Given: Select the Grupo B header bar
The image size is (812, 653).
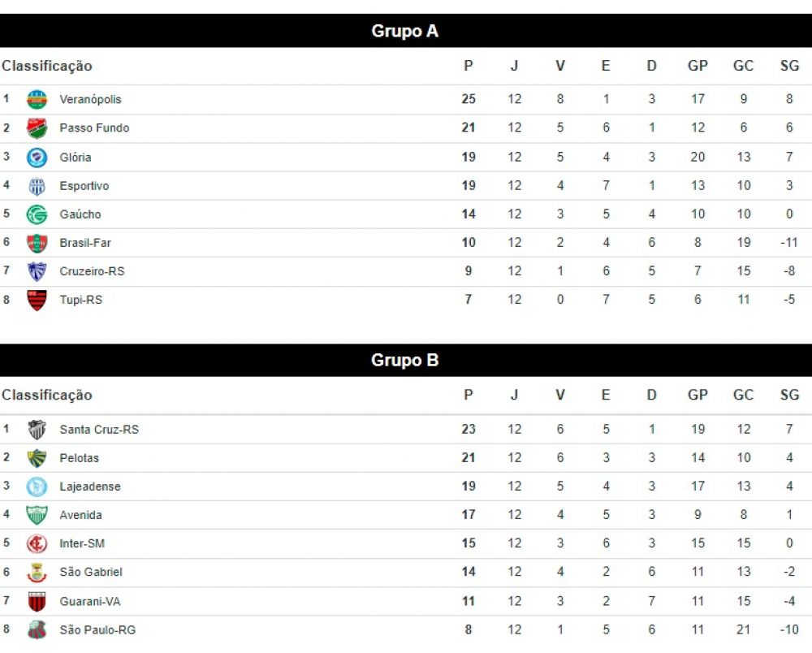Looking at the screenshot, I should (406, 360).
